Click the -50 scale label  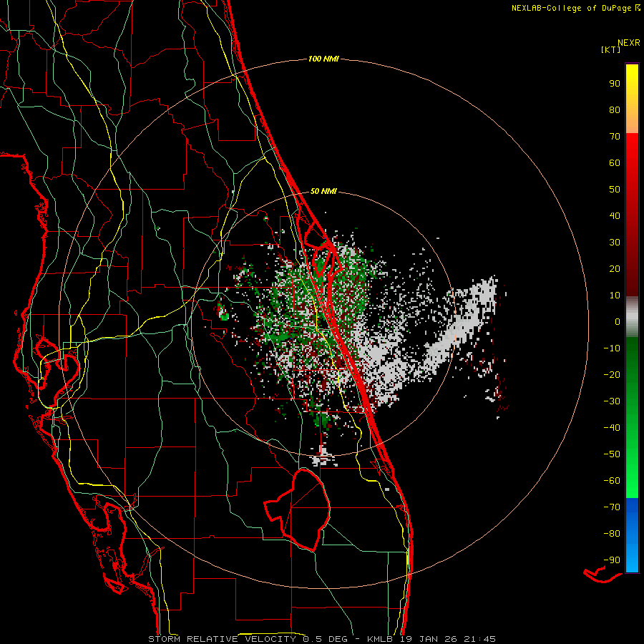(612, 454)
